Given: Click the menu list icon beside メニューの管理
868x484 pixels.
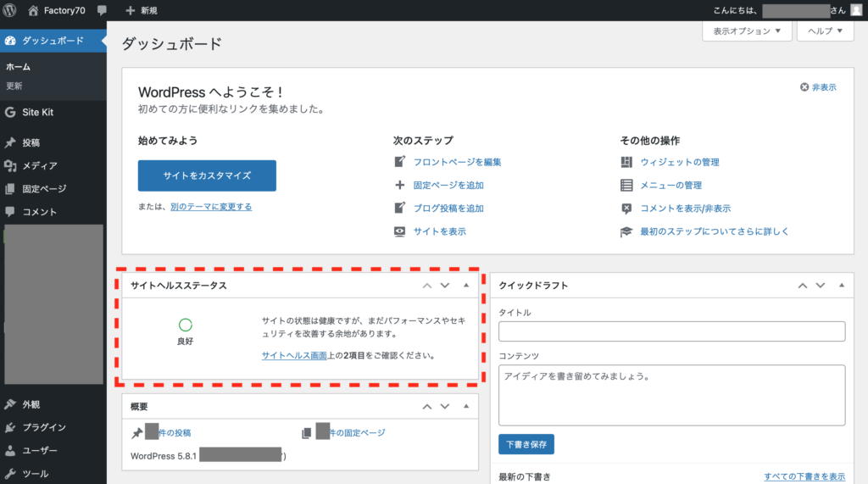Looking at the screenshot, I should click(626, 185).
